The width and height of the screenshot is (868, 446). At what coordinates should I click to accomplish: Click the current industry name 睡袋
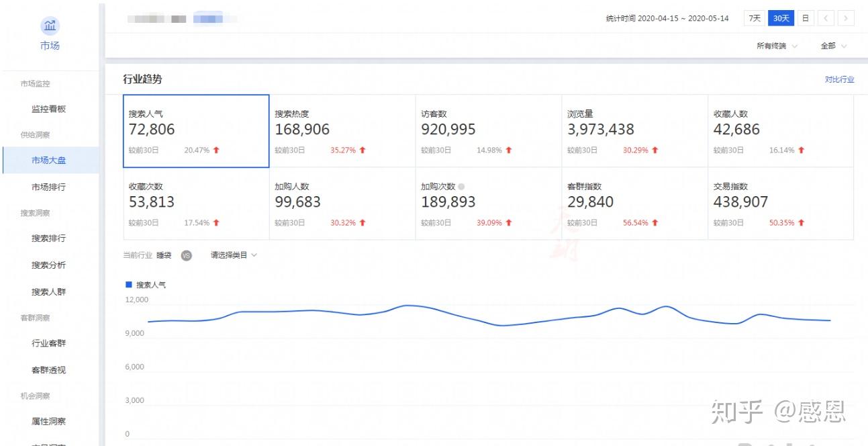tap(164, 255)
